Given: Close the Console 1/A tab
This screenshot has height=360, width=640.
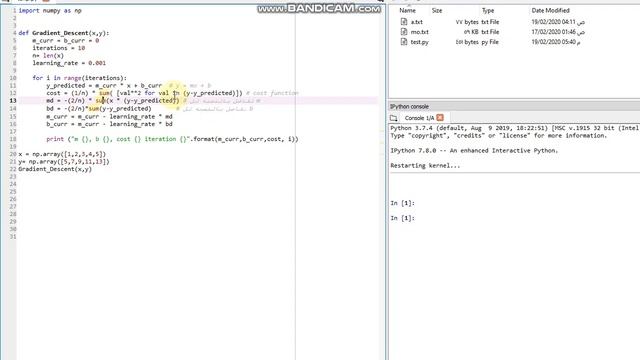Looking at the screenshot, I should (x=440, y=118).
